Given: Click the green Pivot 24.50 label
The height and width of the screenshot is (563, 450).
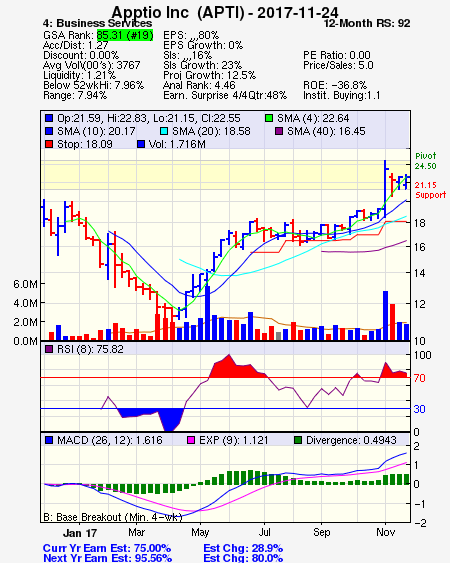Looking at the screenshot, I should pyautogui.click(x=426, y=161).
